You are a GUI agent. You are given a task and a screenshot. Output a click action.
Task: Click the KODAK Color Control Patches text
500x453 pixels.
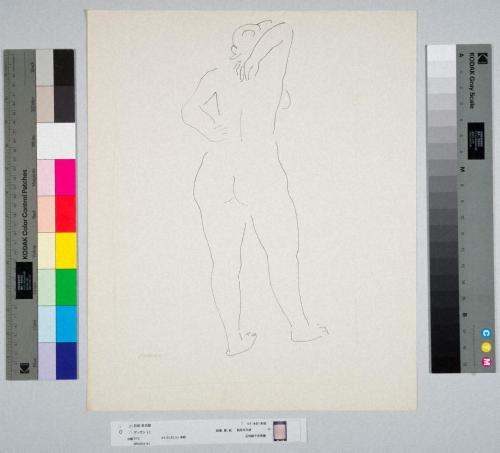click(x=25, y=214)
